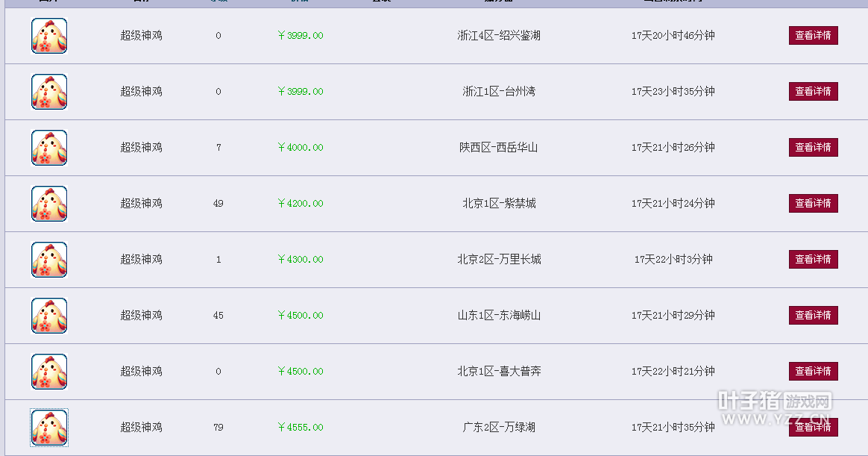Click chicken icon in the 北京1区-喜大普奔 row
The height and width of the screenshot is (456, 868).
[49, 372]
